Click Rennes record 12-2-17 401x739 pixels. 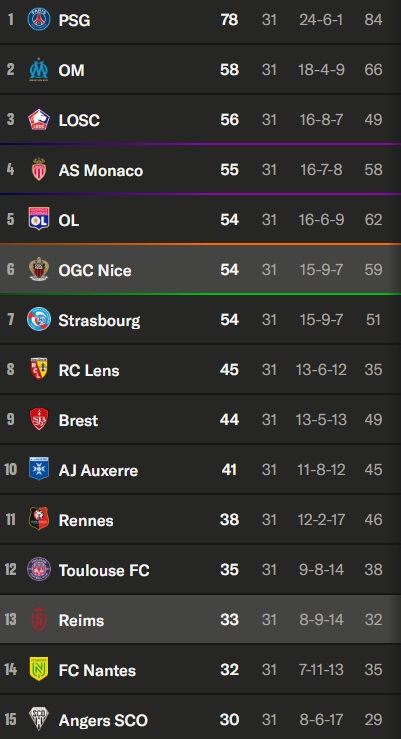tap(321, 520)
